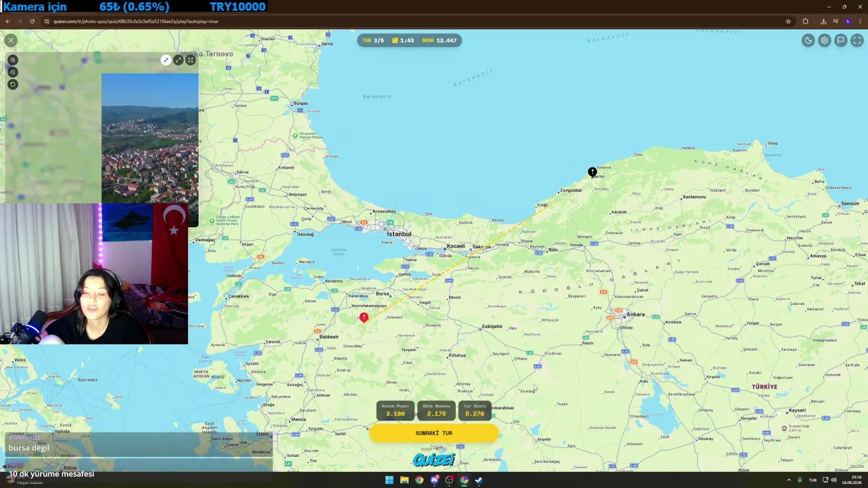Enlarge the photo panel with diagonal arrows
This screenshot has height=488, width=868.
point(178,60)
